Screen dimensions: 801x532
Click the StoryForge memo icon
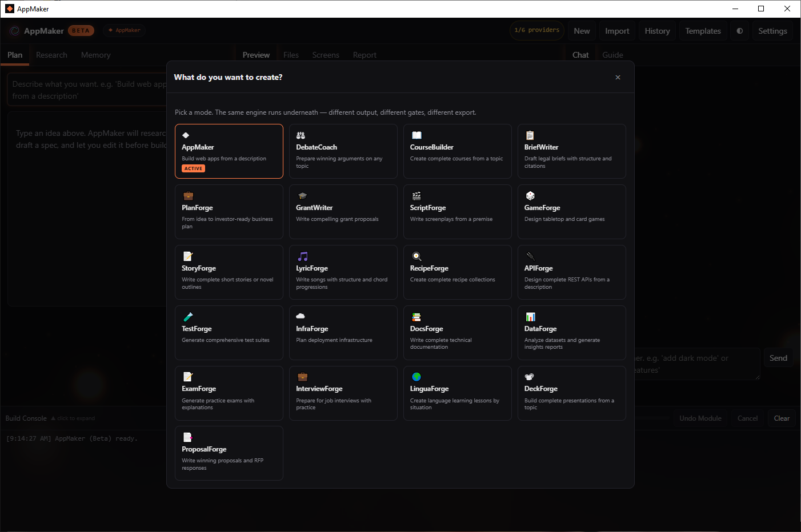[187, 256]
